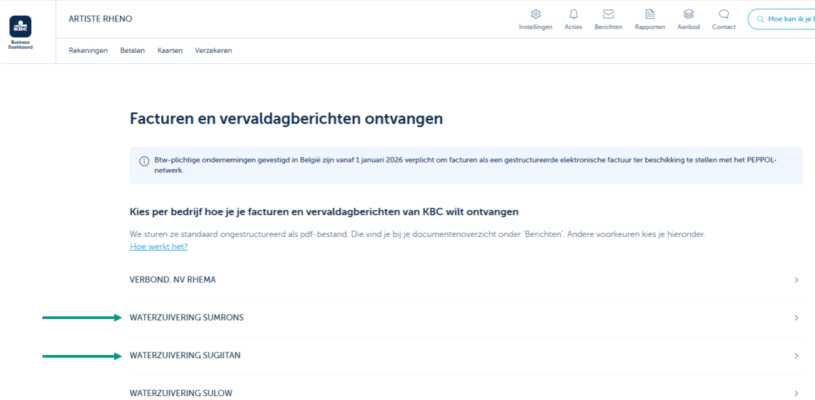Expand VERBOND. NV RHEMA chevron
This screenshot has width=815, height=400.
click(x=796, y=280)
